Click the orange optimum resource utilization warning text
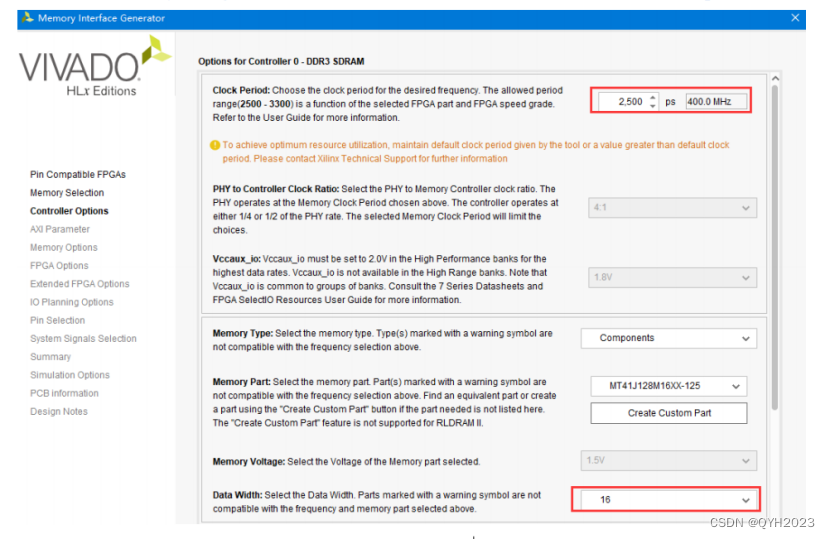830x539 pixels. pos(475,152)
